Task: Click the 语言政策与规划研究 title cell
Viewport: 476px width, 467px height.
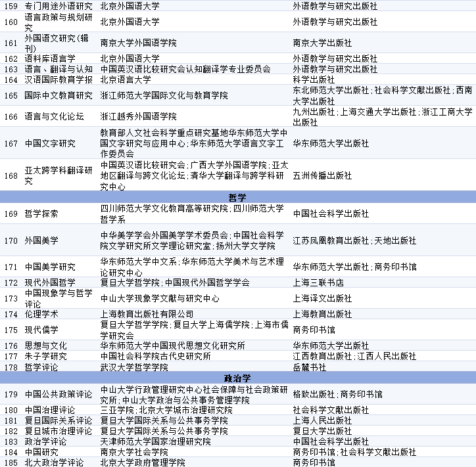Action: pos(59,22)
